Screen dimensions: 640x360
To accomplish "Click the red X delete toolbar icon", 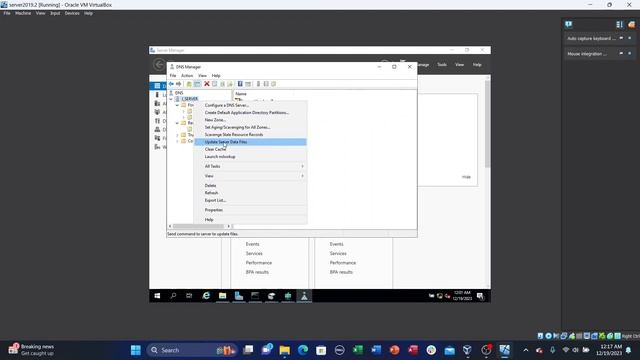I will pyautogui.click(x=207, y=84).
